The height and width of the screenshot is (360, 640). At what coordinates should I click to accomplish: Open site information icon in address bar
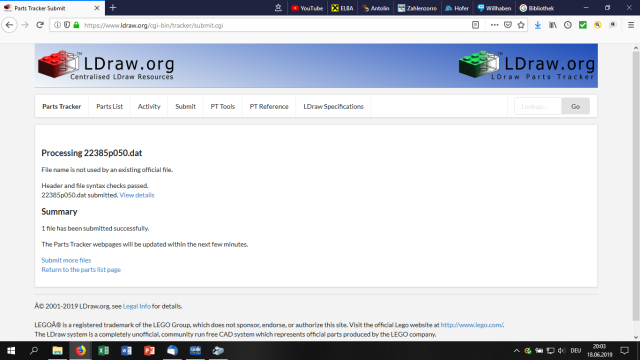pos(58,25)
